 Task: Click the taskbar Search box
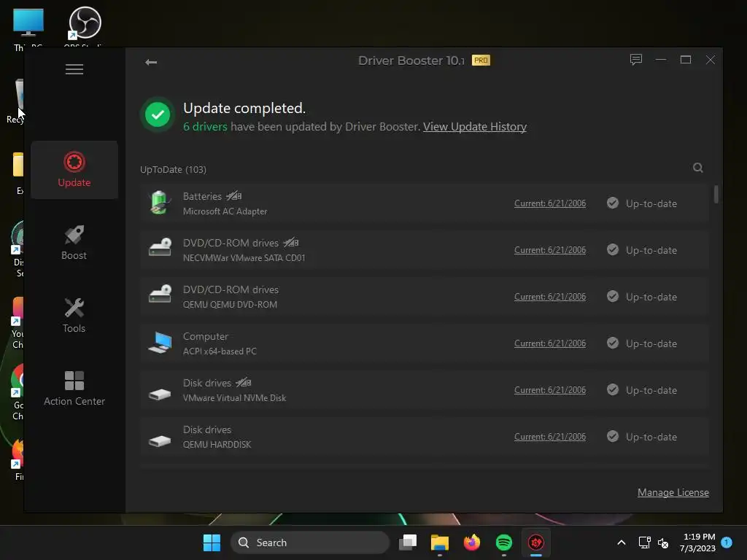click(309, 542)
